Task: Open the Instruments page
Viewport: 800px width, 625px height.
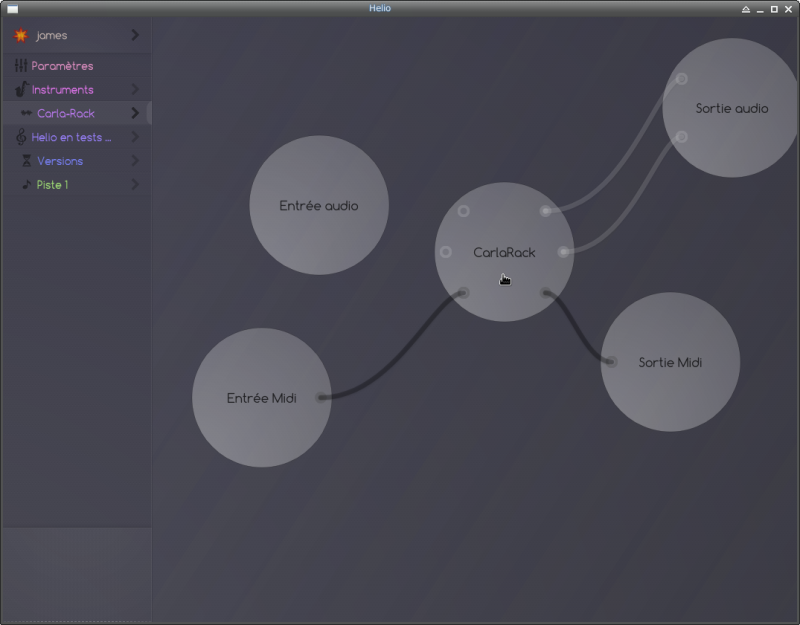Action: tap(77, 89)
